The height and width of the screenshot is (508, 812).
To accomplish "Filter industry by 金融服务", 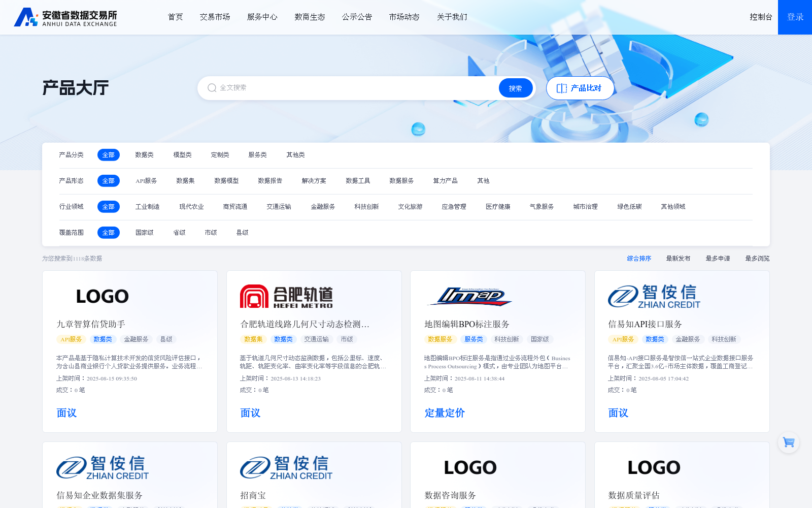I will click(323, 207).
